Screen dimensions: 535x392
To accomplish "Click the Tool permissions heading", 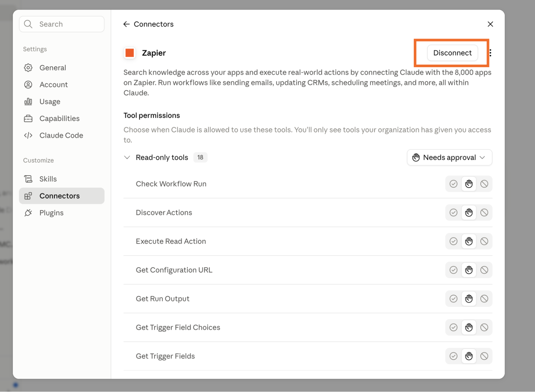I will point(151,115).
